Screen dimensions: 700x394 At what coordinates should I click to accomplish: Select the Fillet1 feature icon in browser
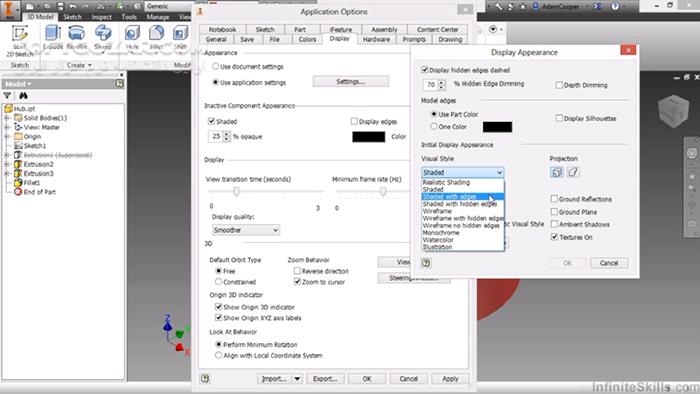click(18, 182)
